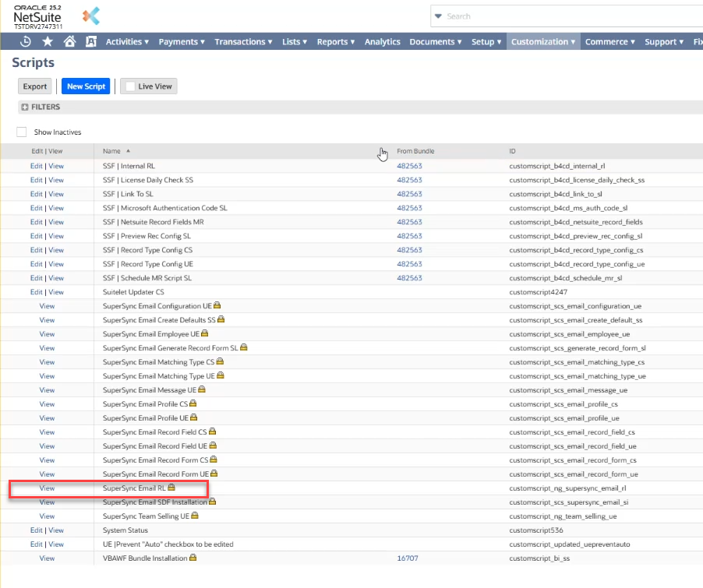703x588 pixels.
Task: Open the Reports menu
Action: pyautogui.click(x=335, y=42)
